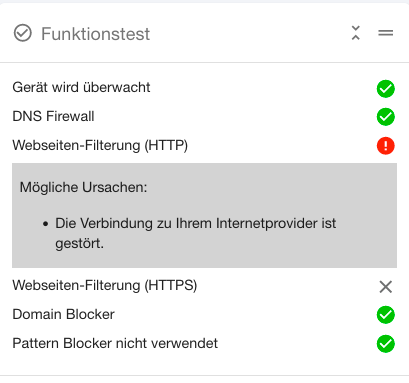Screen dimensions: 409x383
Task: Toggle Webseiten-Filterung (HTTP) details row
Action: pos(204,146)
